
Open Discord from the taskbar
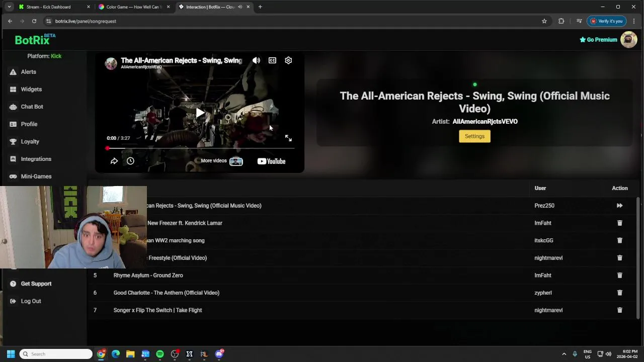click(219, 354)
